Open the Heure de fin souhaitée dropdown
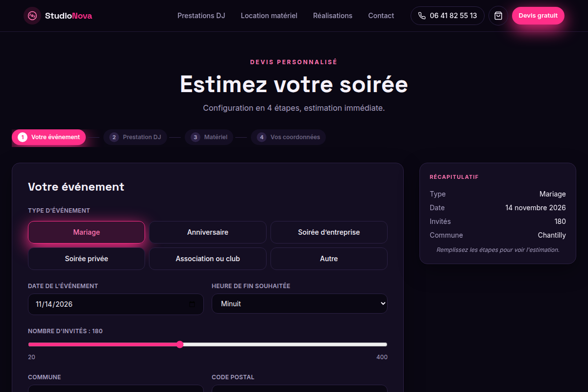Viewport: 588px width, 392px height. coord(299,304)
